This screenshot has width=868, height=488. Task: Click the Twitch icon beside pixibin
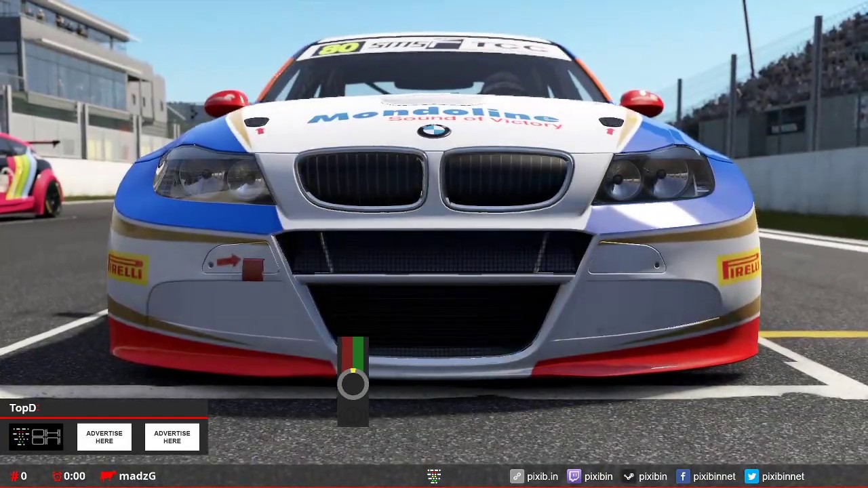coord(574,476)
